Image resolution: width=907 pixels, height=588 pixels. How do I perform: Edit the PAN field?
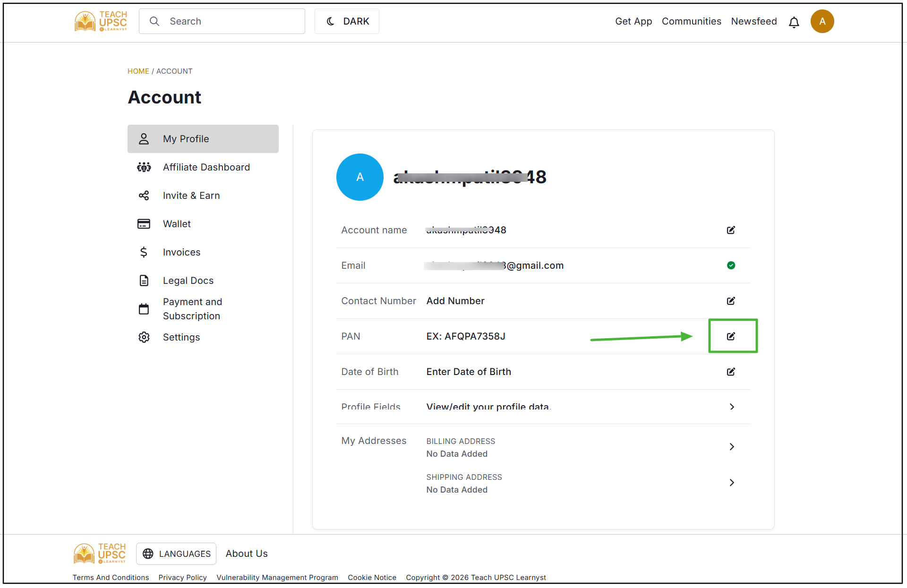click(731, 336)
